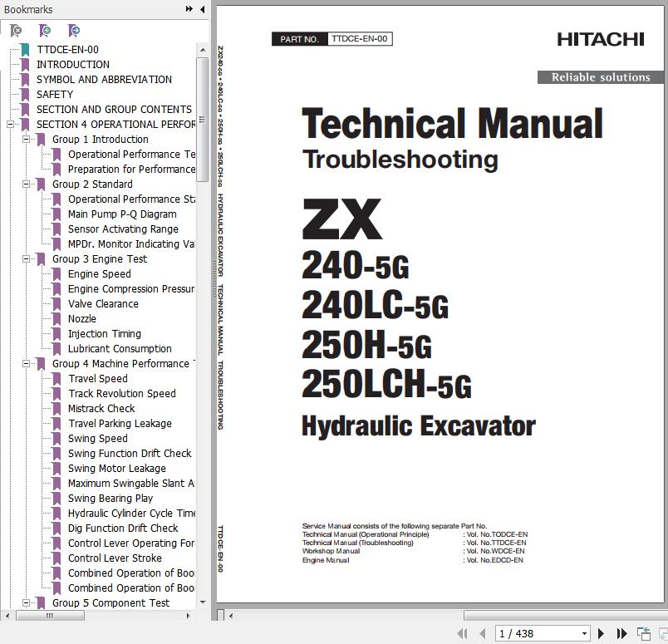The width and height of the screenshot is (668, 644).
Task: Click bookmark icon beside Valve Clearance
Action: 56,304
